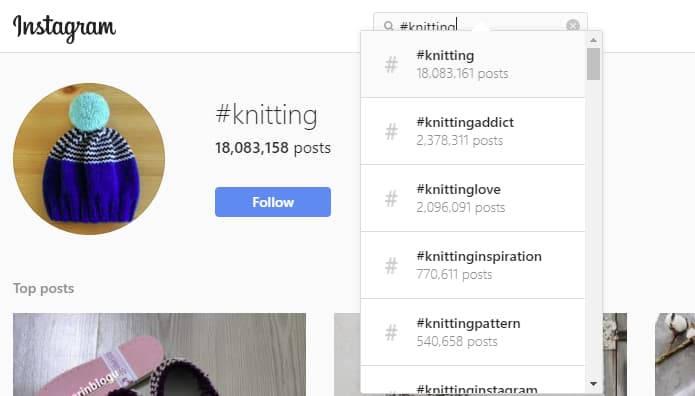Click the scrollbar down arrow in suggestions

(x=593, y=384)
